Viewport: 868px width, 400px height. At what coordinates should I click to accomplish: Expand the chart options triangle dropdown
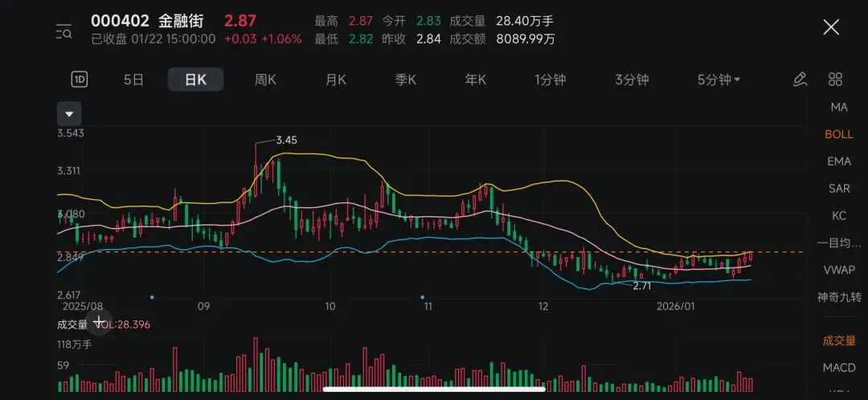[x=69, y=114]
